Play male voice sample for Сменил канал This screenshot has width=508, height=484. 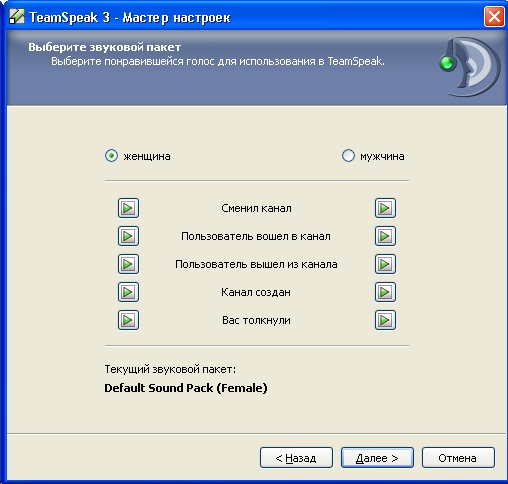coord(385,208)
